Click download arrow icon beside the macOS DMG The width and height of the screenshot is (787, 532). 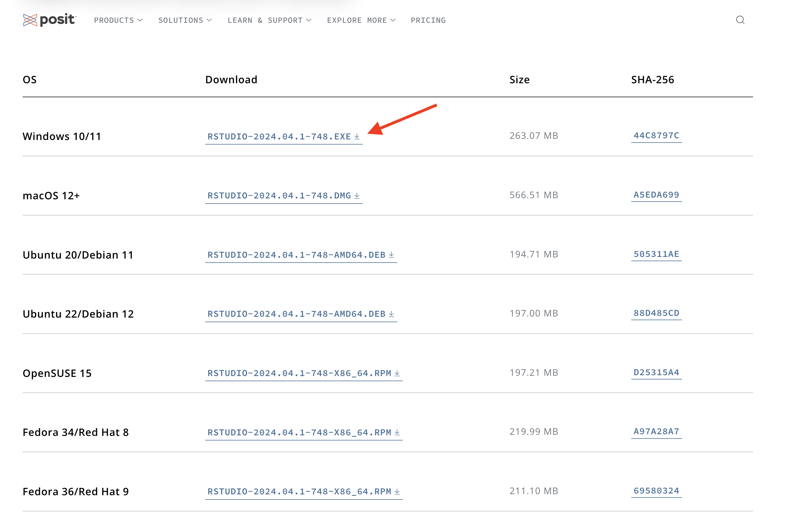(357, 196)
